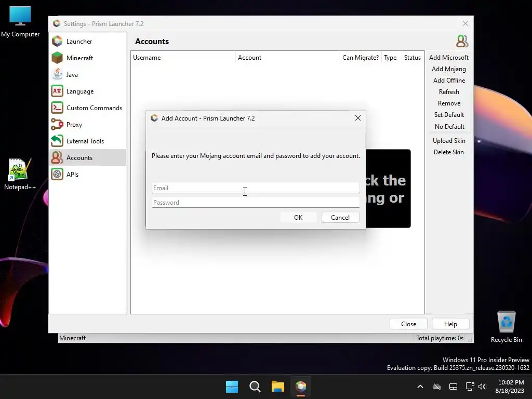Refresh the accounts list

[448, 92]
